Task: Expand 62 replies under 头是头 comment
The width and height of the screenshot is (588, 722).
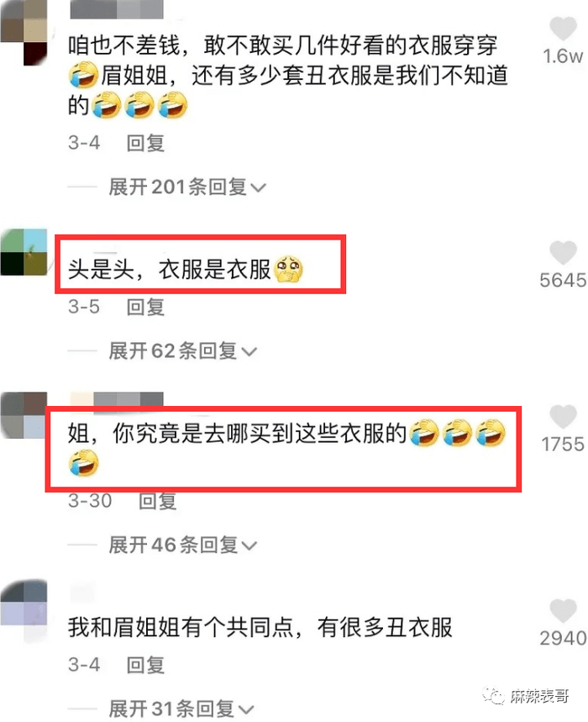Action: click(x=182, y=350)
